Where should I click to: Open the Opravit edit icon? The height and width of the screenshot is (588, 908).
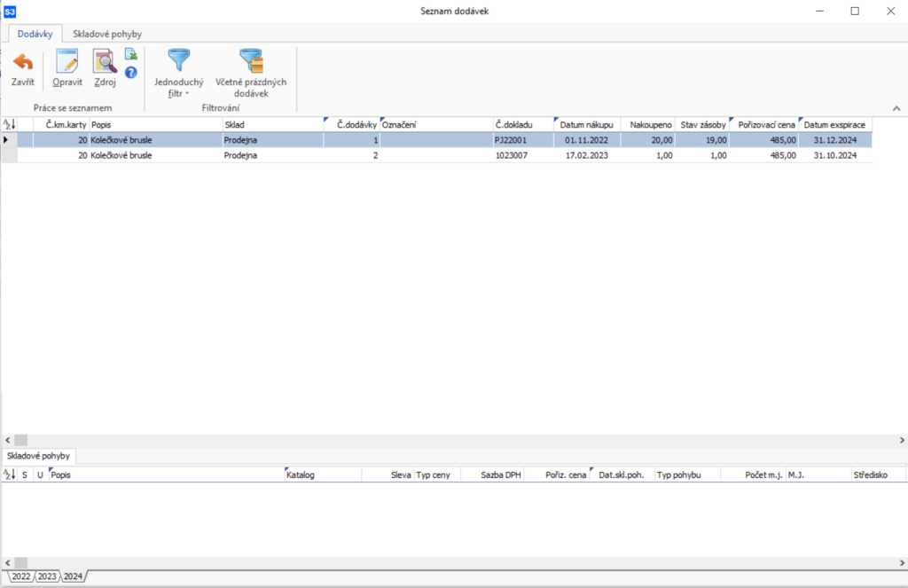pos(67,64)
